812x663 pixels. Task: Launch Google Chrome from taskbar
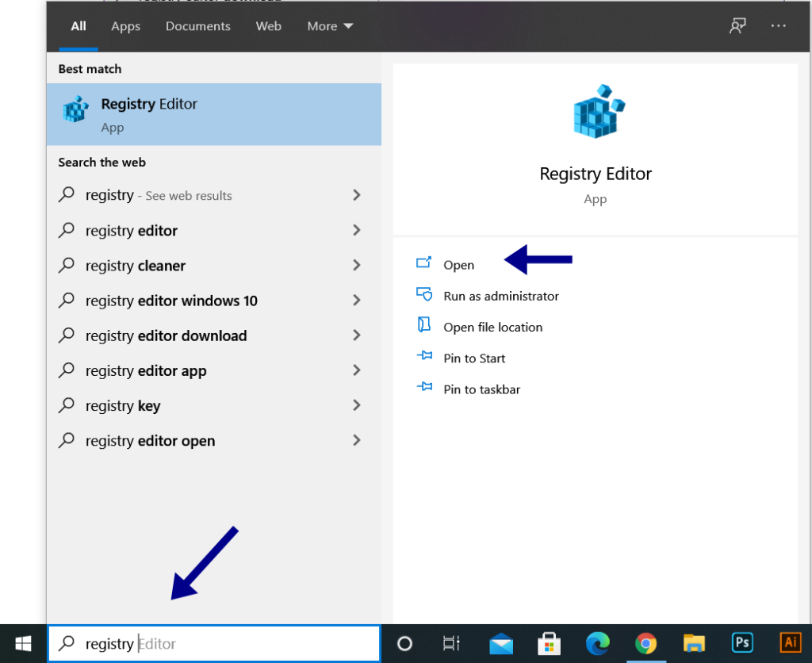point(645,643)
